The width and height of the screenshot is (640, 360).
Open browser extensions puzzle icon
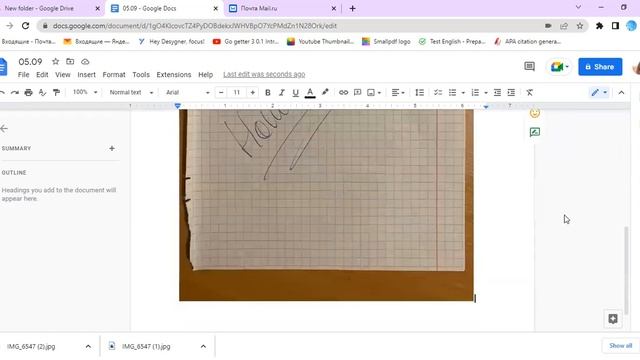tap(599, 26)
